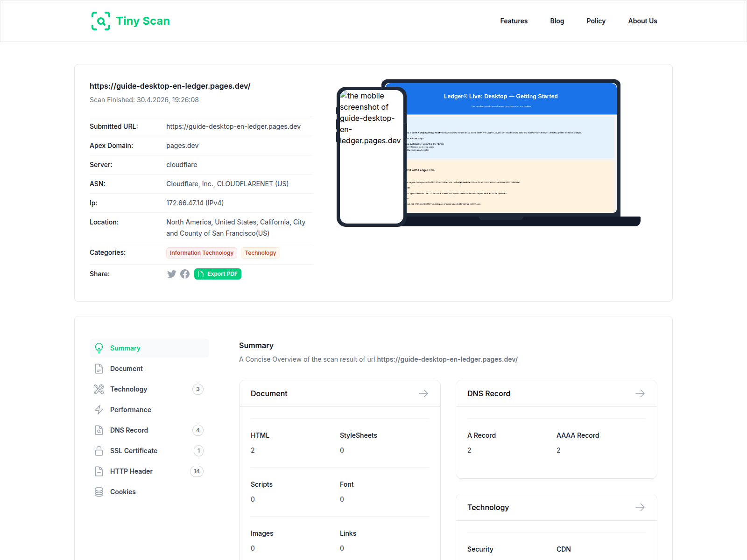The height and width of the screenshot is (560, 747).
Task: Select the Technology sidebar tab
Action: 149,389
